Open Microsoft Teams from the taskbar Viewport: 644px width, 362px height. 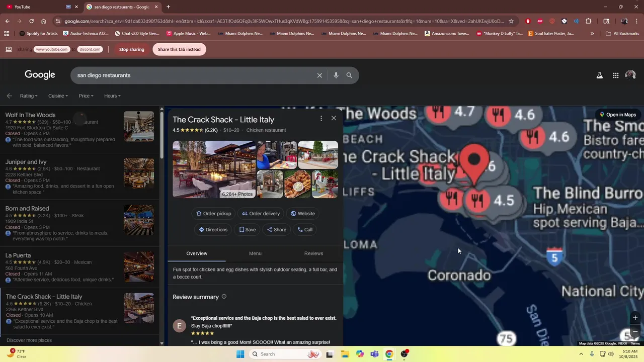click(x=374, y=354)
